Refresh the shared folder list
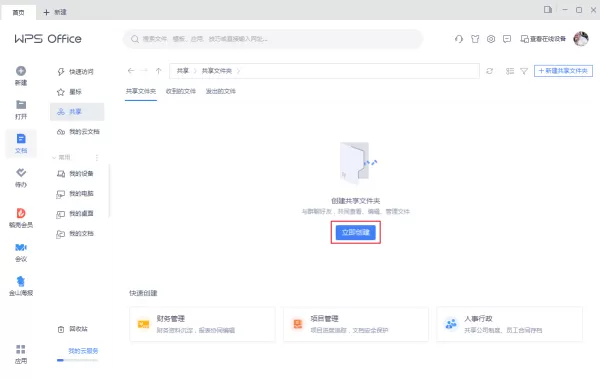The width and height of the screenshot is (600, 379). coord(489,71)
